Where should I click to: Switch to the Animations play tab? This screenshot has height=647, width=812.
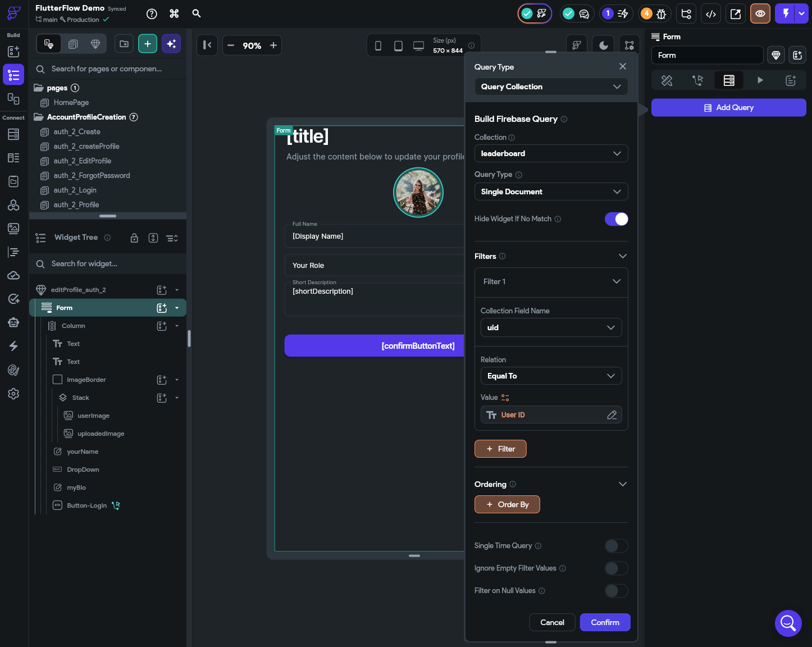tap(760, 80)
